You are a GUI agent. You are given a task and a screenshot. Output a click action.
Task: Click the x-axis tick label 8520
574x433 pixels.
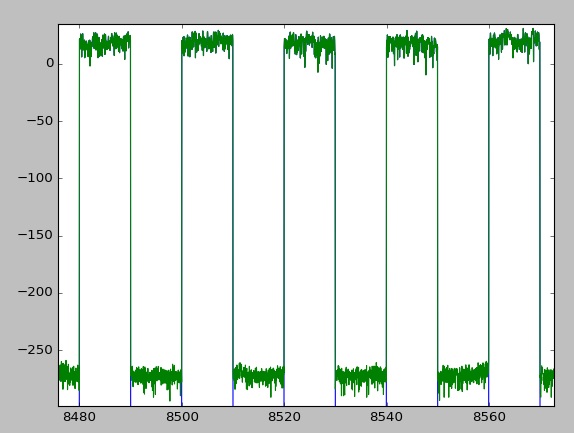(x=284, y=417)
